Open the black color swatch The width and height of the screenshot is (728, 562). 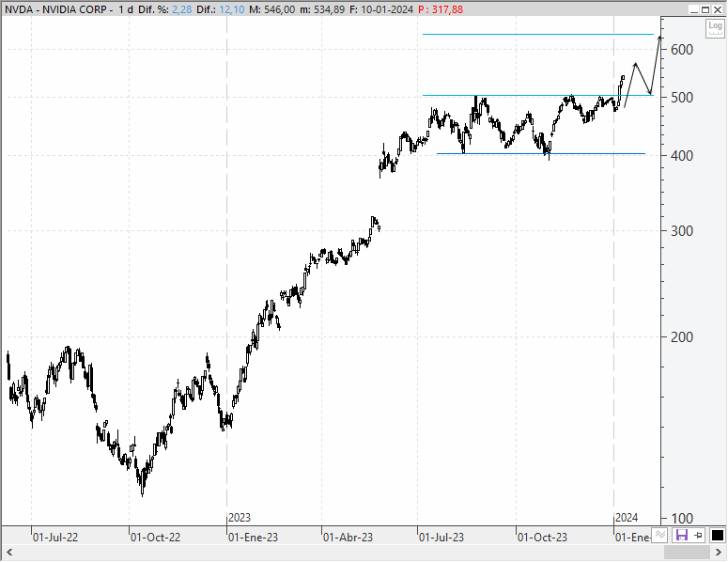(x=718, y=535)
